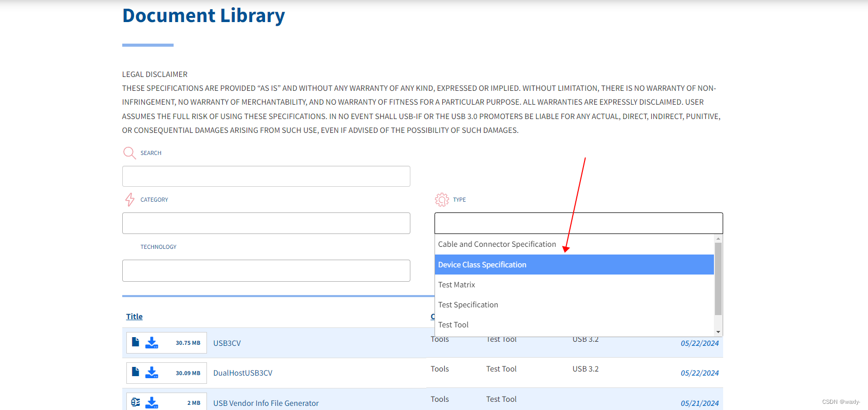Open the USB3CV document link
Viewport: 868px width, 410px height.
click(x=227, y=343)
